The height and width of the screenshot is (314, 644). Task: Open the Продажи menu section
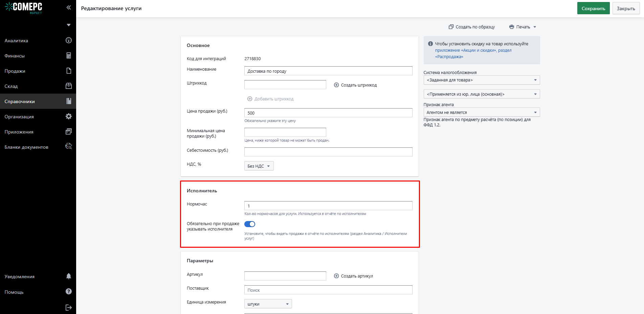coord(15,71)
